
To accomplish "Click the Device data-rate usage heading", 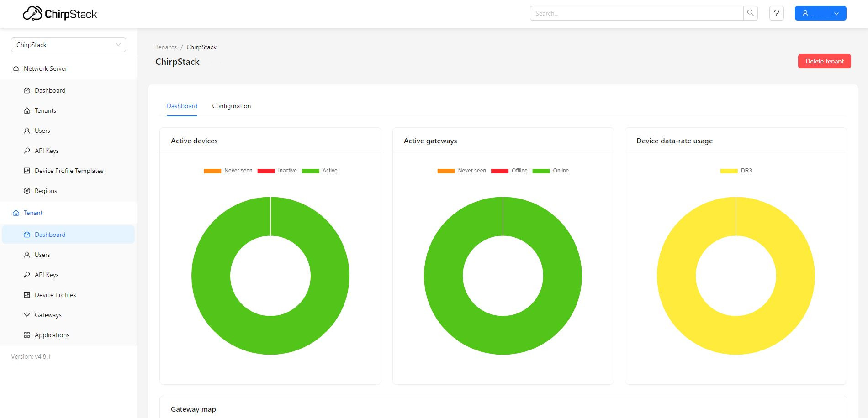I will coord(674,141).
